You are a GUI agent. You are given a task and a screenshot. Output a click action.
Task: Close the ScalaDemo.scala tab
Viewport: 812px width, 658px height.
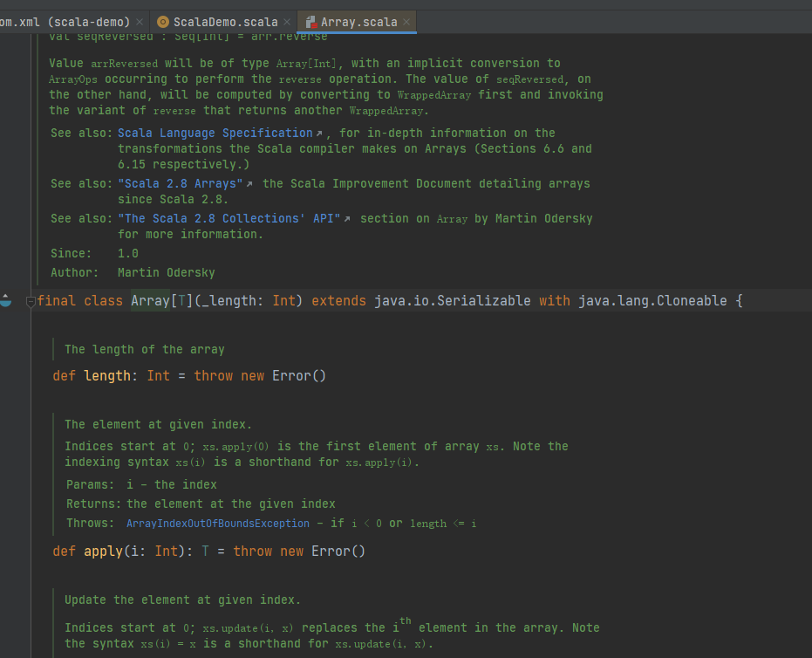click(x=287, y=23)
